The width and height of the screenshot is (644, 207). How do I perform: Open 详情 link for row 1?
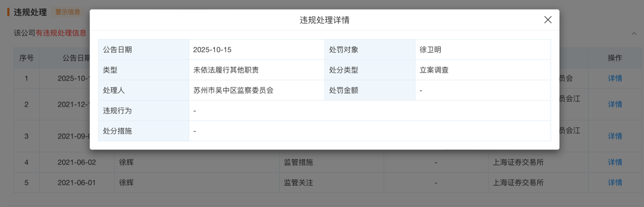pyautogui.click(x=615, y=79)
